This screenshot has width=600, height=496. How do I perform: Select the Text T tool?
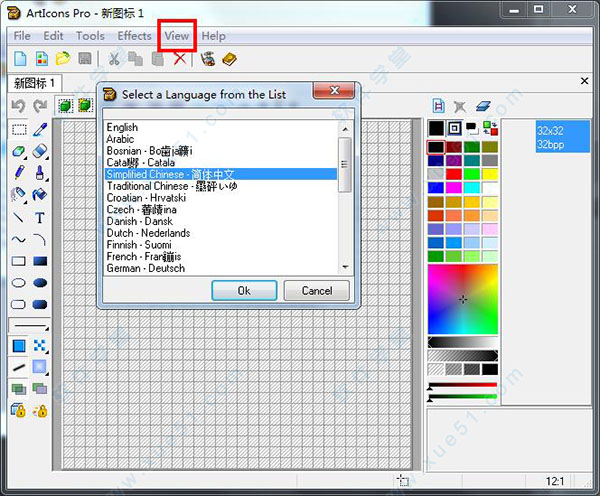40,218
